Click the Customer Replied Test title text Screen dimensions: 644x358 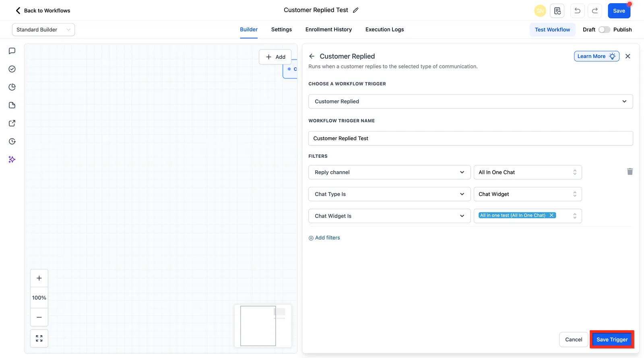316,10
